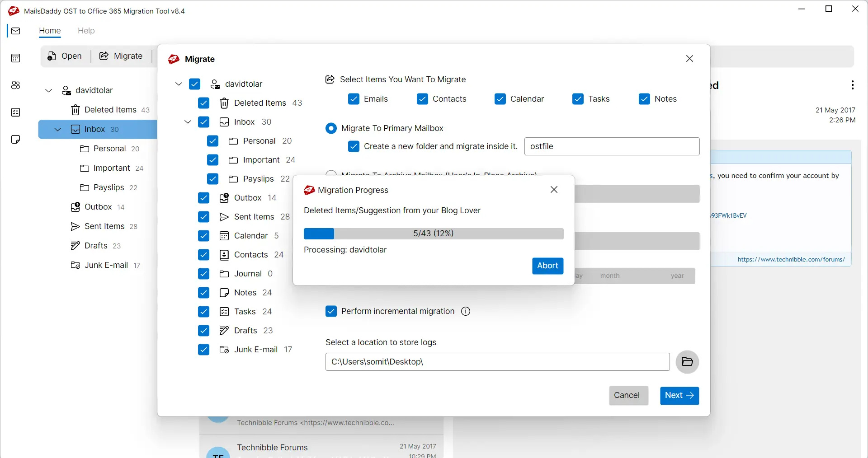Screen dimensions: 868x458
Task: Open the Help tab
Action: pyautogui.click(x=86, y=31)
